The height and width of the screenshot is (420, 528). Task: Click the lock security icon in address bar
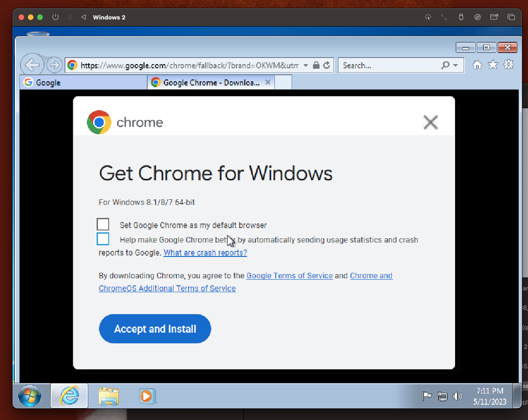coord(316,66)
